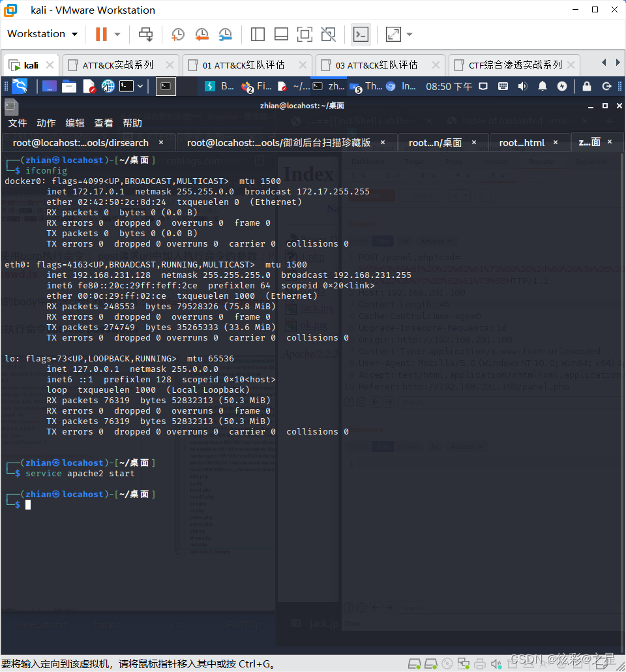Open the 帮助 menu in terminal
The height and width of the screenshot is (672, 626).
click(132, 123)
